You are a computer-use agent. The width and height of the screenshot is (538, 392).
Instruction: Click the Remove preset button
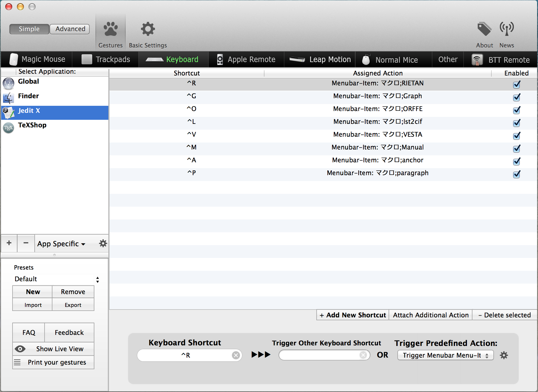[x=73, y=292]
